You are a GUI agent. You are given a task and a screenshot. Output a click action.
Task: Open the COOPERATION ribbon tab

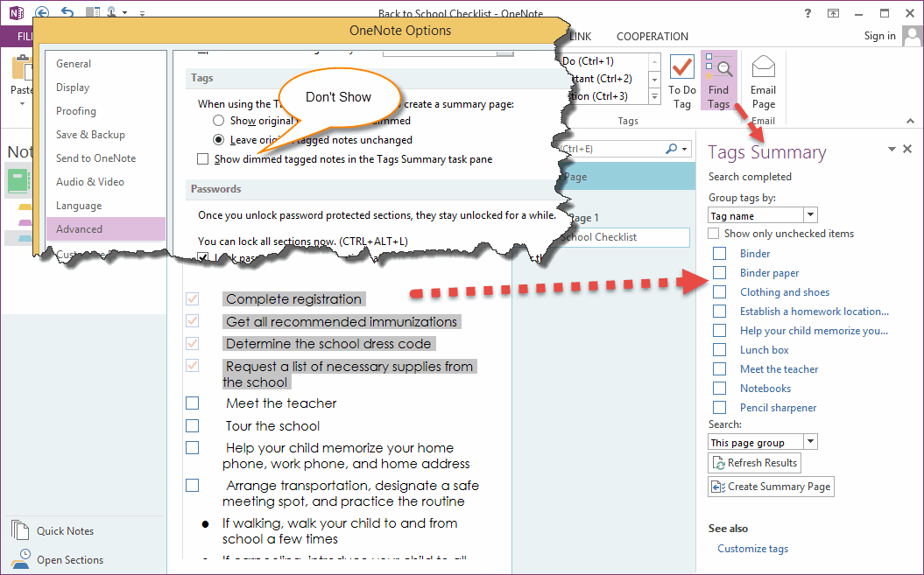(x=652, y=37)
